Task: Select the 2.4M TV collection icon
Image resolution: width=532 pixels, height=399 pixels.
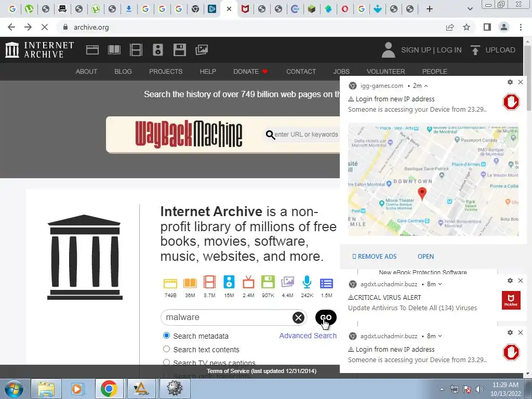Action: click(248, 282)
